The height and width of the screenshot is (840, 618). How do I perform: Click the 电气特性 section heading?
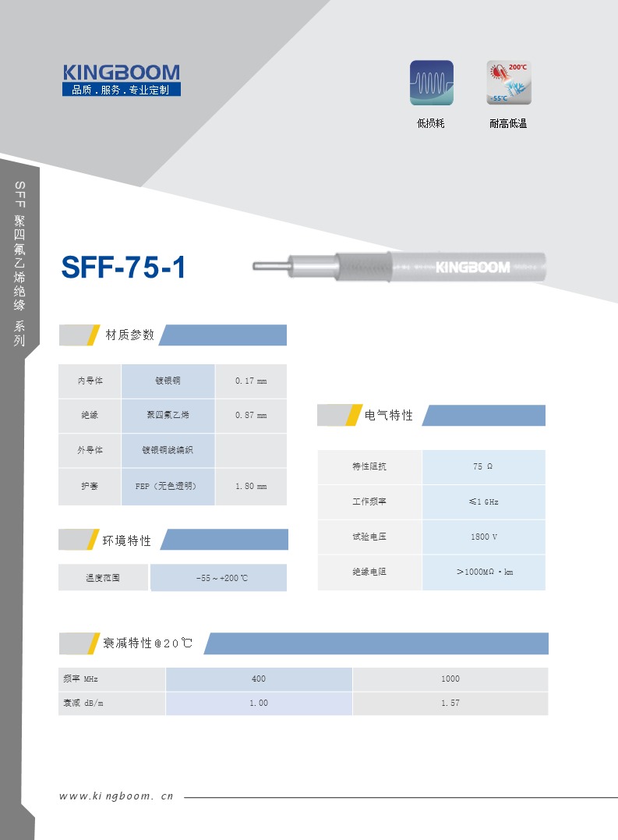[x=388, y=415]
